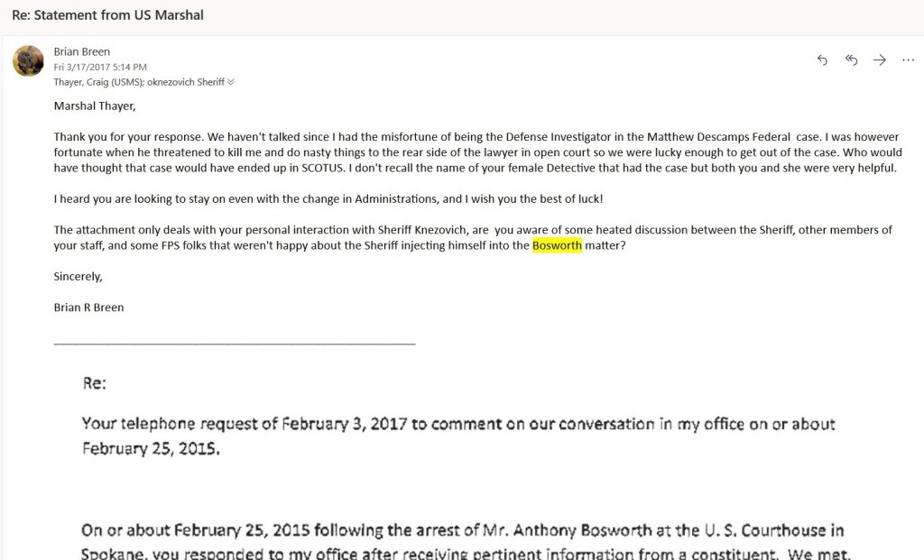Click the horizontal divider line below the signature
Viewport: 924px width, 560px height.
click(x=235, y=344)
